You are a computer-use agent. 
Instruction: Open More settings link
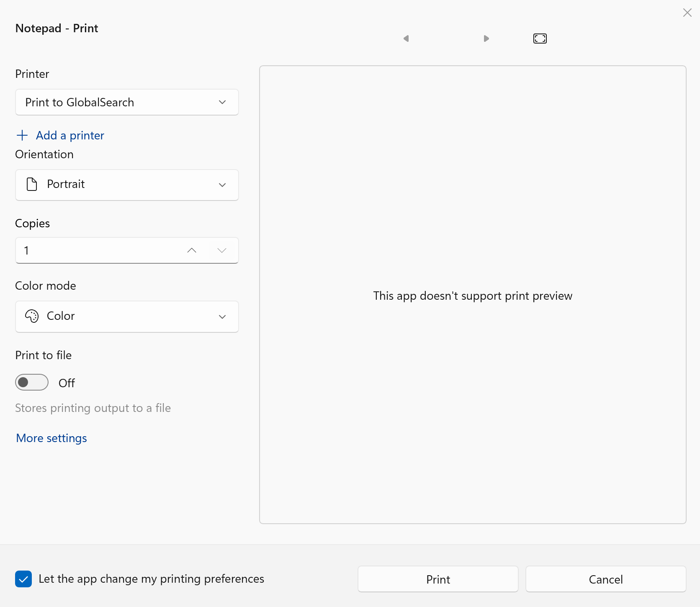tap(51, 438)
